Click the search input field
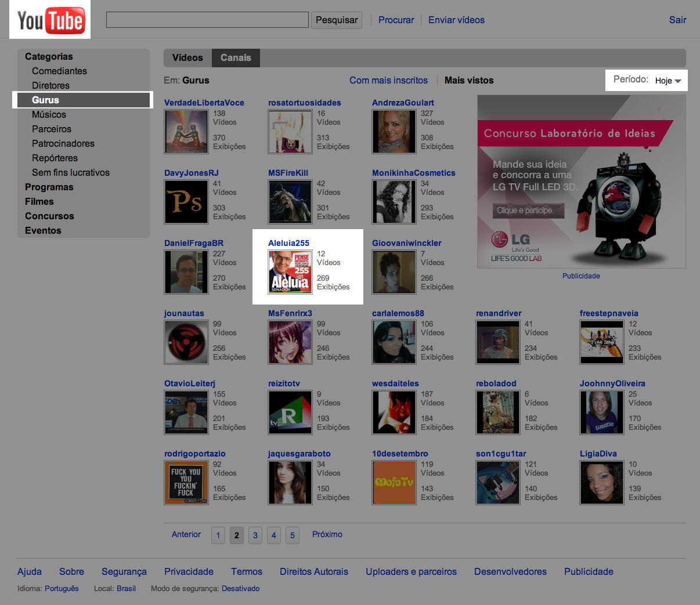This screenshot has height=605, width=700. pyautogui.click(x=207, y=20)
